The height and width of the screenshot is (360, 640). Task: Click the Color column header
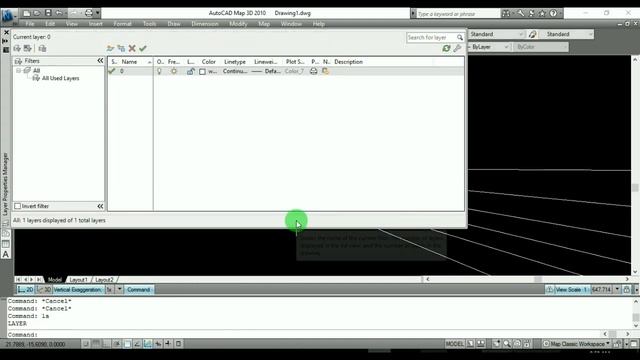point(209,62)
